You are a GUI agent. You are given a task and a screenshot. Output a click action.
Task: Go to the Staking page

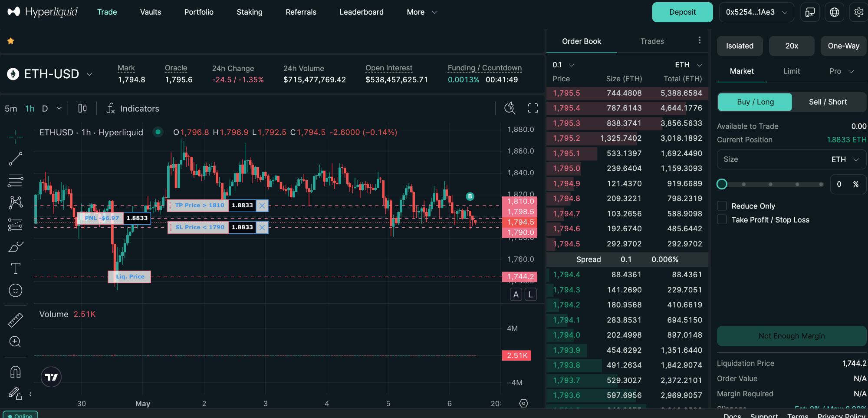point(250,12)
